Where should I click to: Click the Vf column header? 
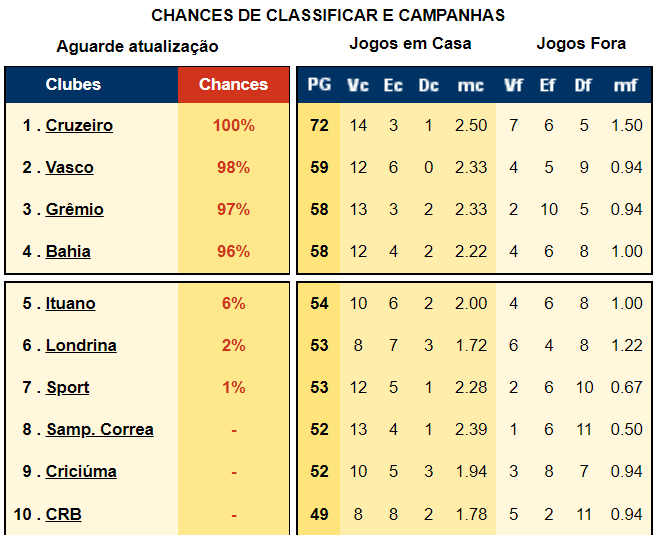tap(513, 85)
